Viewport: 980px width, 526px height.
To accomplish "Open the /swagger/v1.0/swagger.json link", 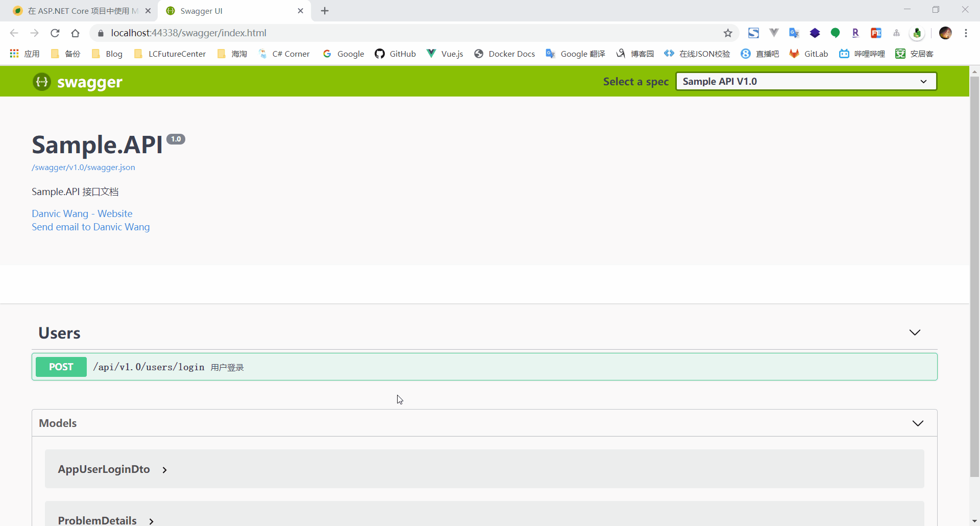I will click(83, 168).
